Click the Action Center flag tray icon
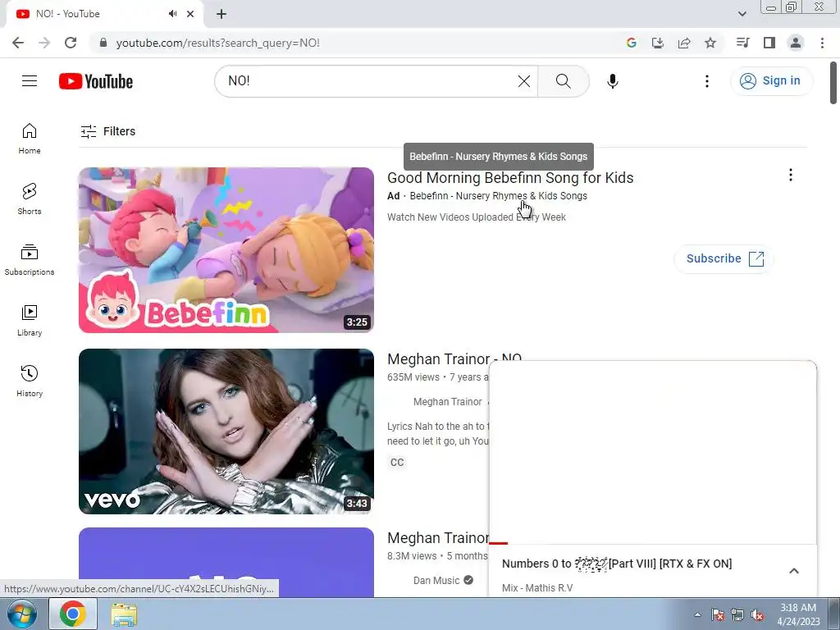The width and height of the screenshot is (840, 630). pos(718,615)
